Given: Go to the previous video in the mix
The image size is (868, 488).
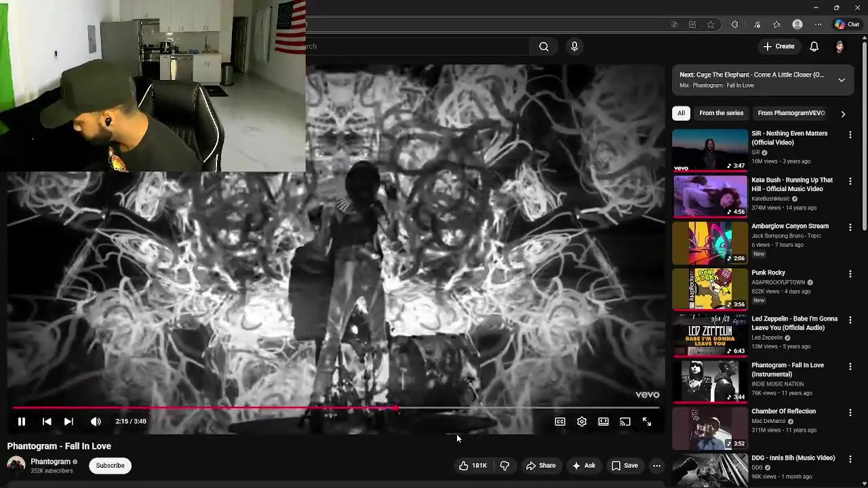Looking at the screenshot, I should [47, 422].
